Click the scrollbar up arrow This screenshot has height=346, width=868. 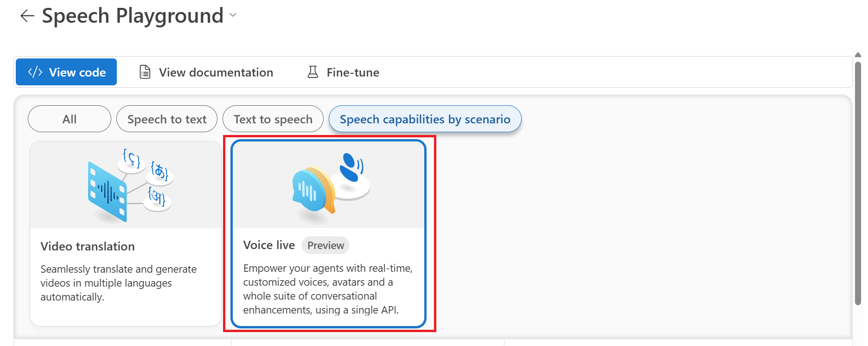[858, 55]
